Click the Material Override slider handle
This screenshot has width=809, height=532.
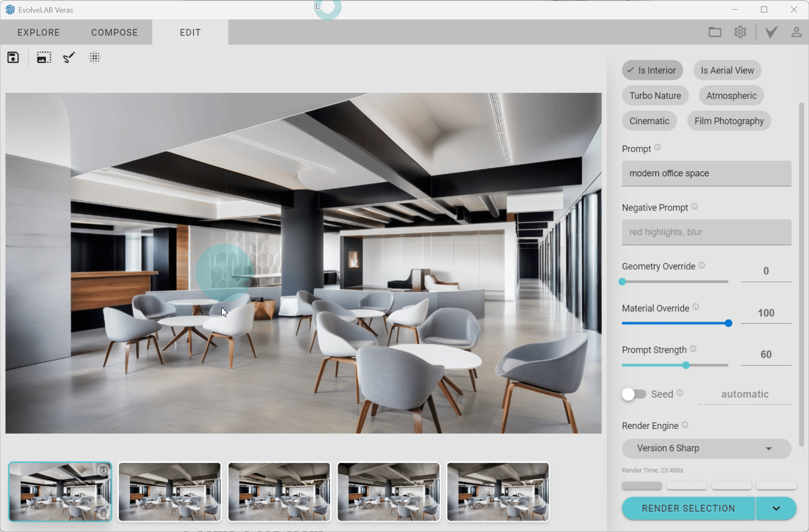pos(728,323)
